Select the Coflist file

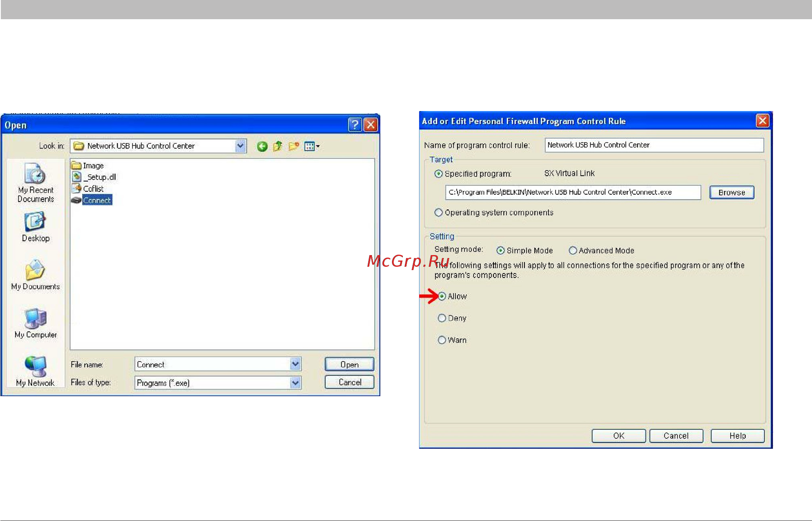[x=88, y=189]
